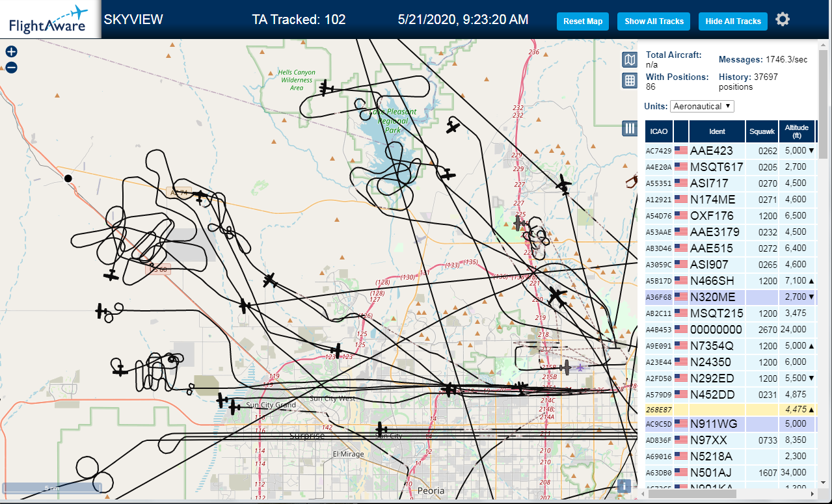Sort by the Squawk column header
Viewport: 832px width, 504px height.
tap(762, 131)
